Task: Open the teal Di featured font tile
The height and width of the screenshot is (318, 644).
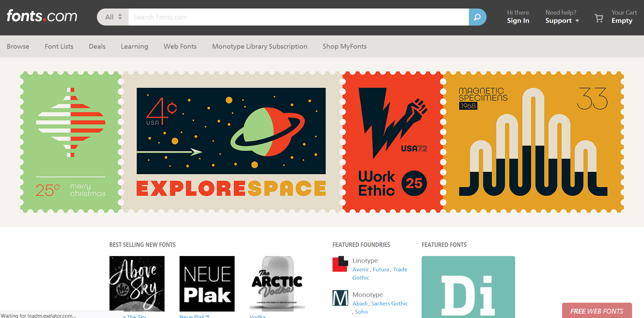Action: [468, 287]
